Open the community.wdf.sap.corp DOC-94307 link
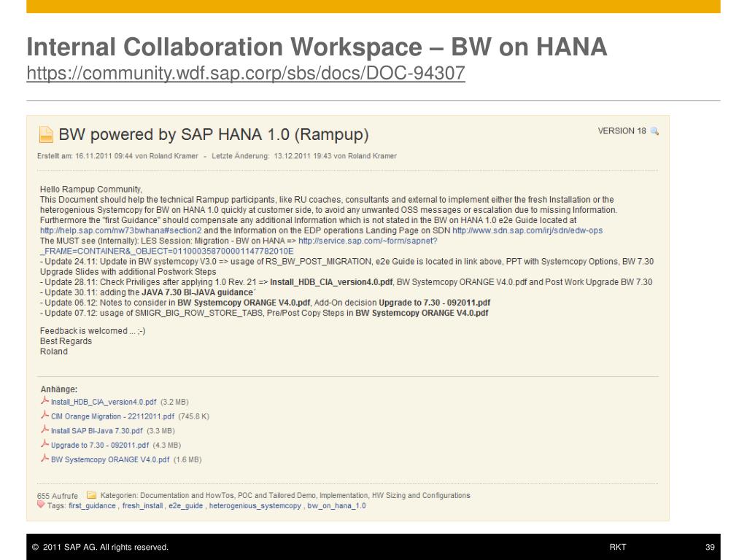This screenshot has width=747, height=560. (246, 73)
